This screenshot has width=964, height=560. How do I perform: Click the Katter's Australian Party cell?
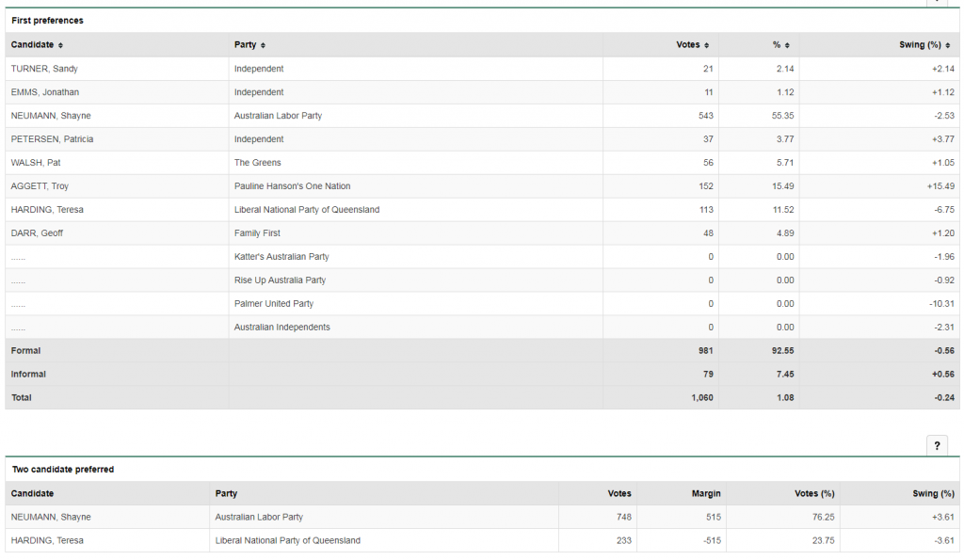[281, 257]
